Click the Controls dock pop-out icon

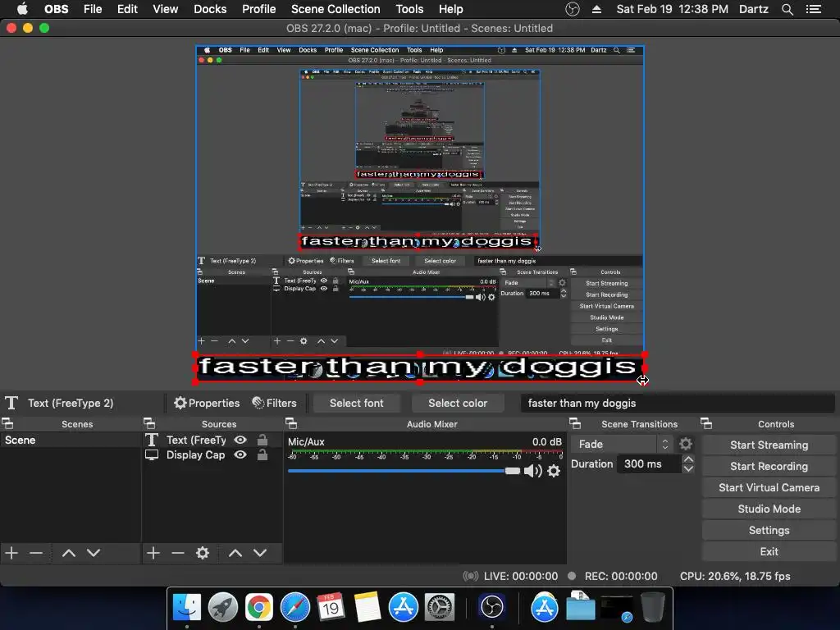point(706,424)
